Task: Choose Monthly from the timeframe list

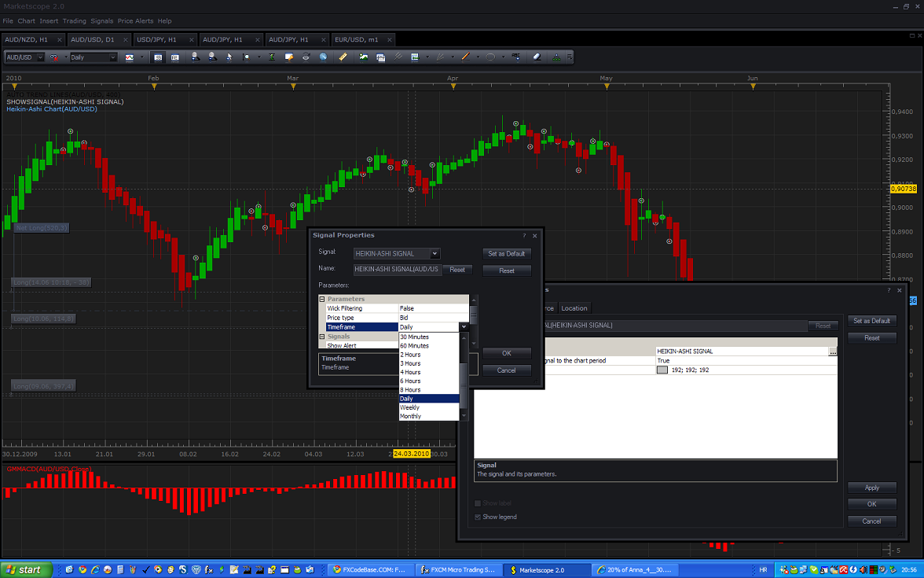Action: 429,417
